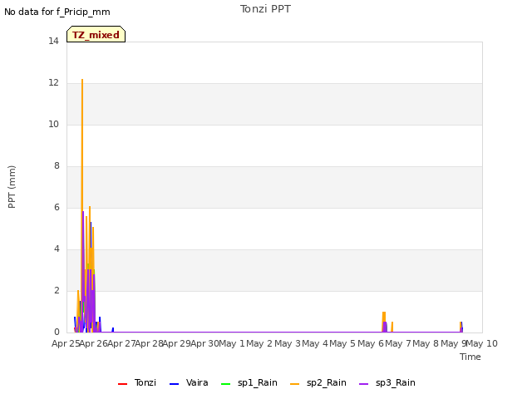Click the y-axis value 10

coord(53,124)
